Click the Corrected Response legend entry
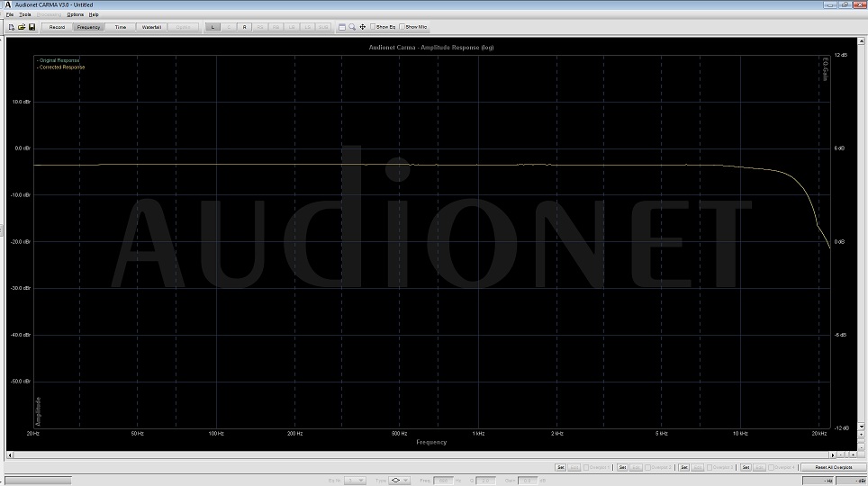Image resolution: width=868 pixels, height=486 pixels. pyautogui.click(x=61, y=67)
